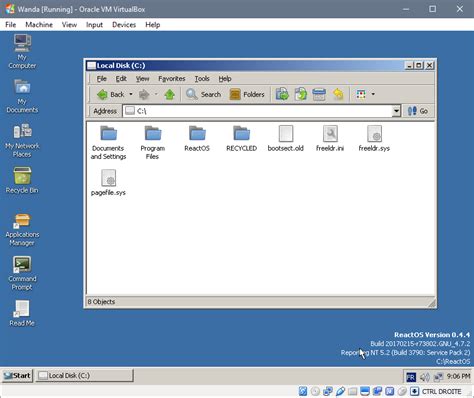Image resolution: width=474 pixels, height=398 pixels.
Task: Open the Favorites menu
Action: coord(172,79)
